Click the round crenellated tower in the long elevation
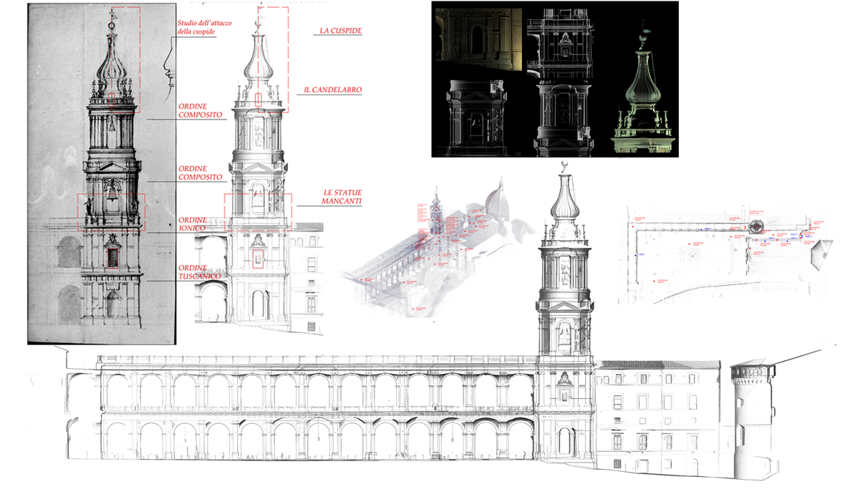This screenshot has height=492, width=868. click(x=750, y=415)
